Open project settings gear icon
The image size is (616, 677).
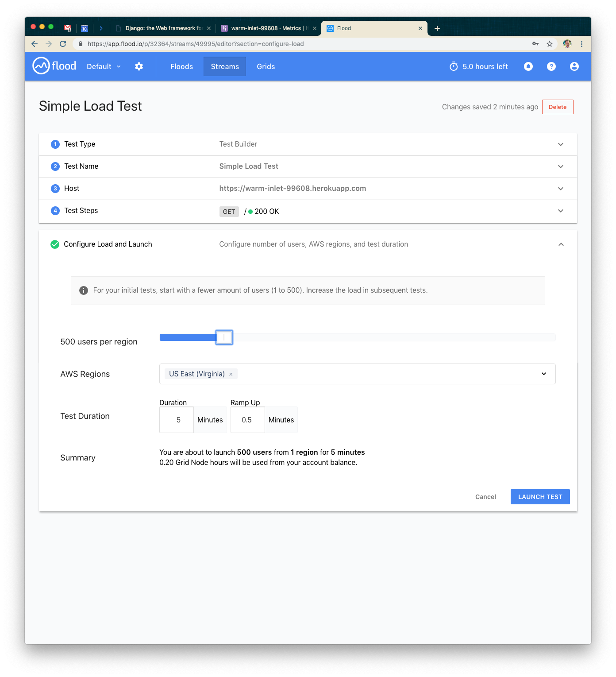tap(139, 66)
